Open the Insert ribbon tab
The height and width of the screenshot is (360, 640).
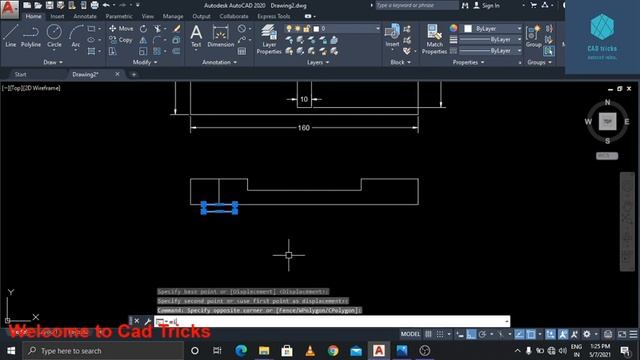coord(57,16)
